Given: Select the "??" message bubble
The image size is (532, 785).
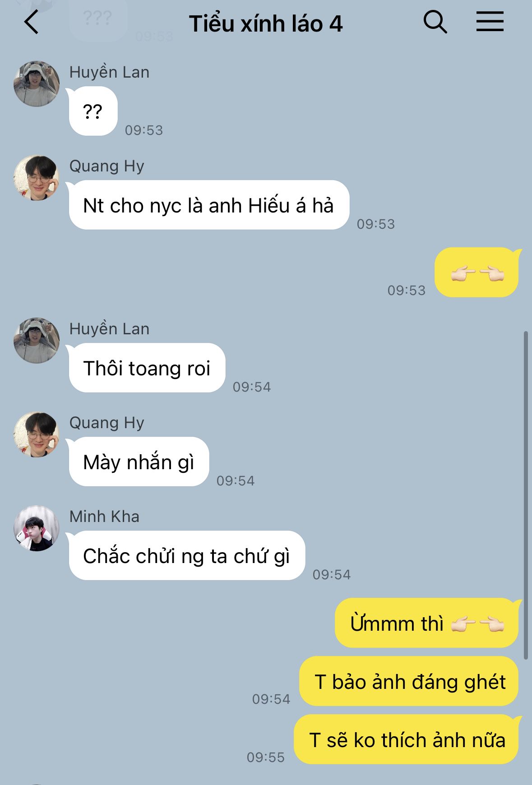Looking at the screenshot, I should 93,111.
